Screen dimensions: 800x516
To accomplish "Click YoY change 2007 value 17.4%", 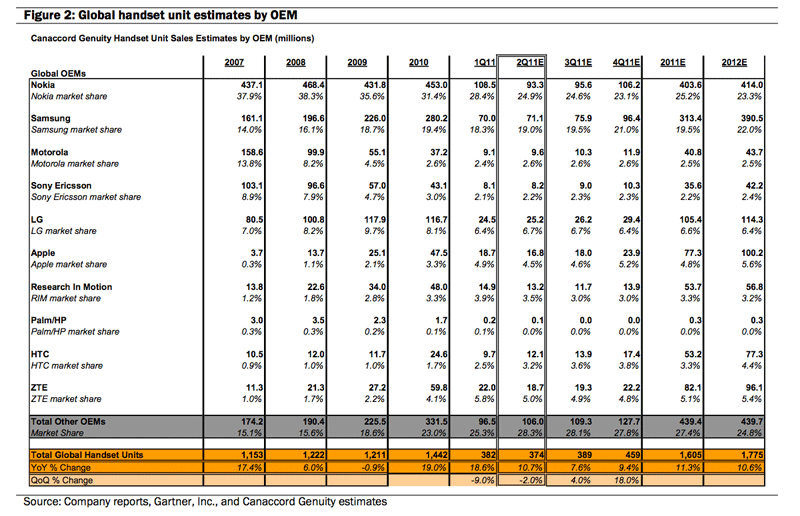I will point(251,468).
